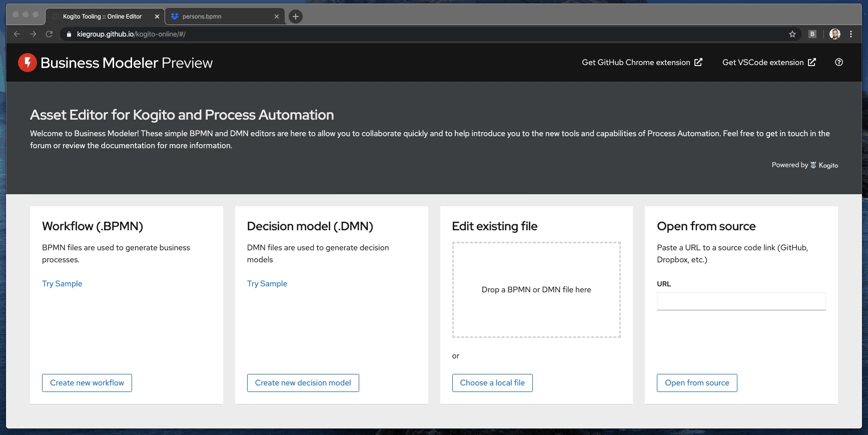
Task: Click the Decision model (.DMN) heading
Action: 310,226
